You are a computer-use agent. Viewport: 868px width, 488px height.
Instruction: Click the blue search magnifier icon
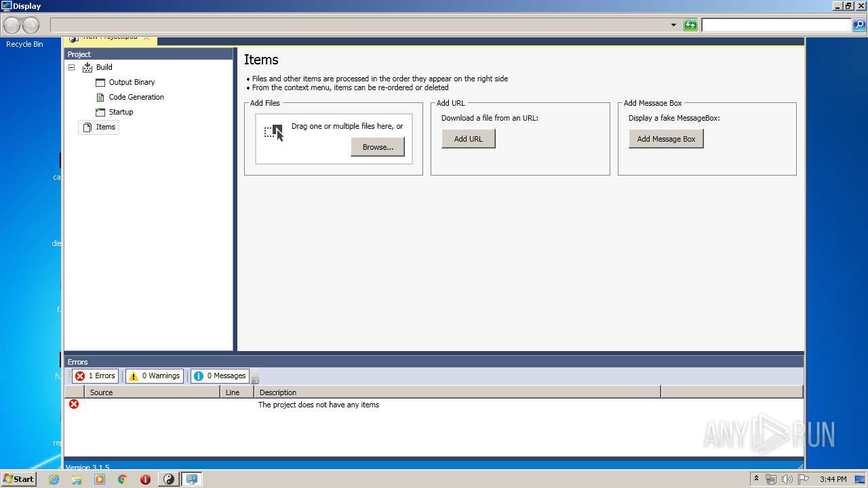(859, 25)
